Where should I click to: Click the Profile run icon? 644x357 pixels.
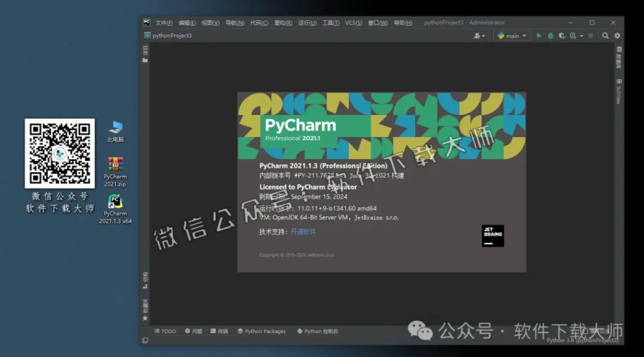[574, 36]
